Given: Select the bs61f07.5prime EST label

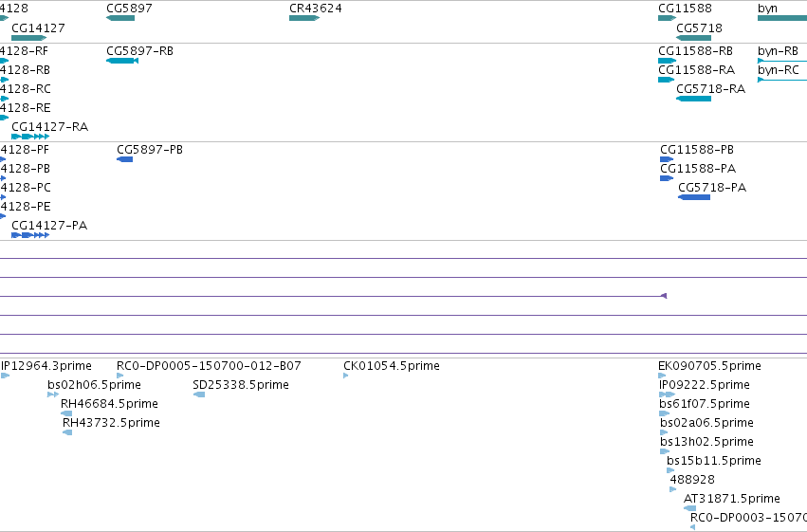Looking at the screenshot, I should click(x=705, y=404).
